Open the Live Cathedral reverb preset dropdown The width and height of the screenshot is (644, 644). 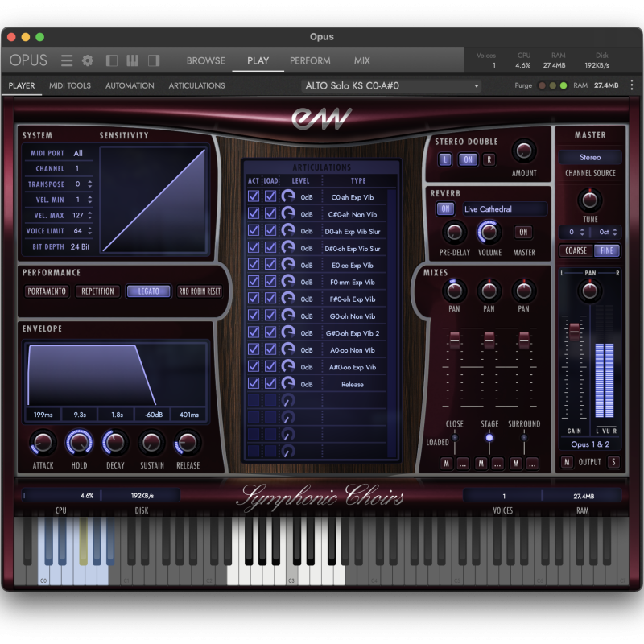(x=505, y=209)
